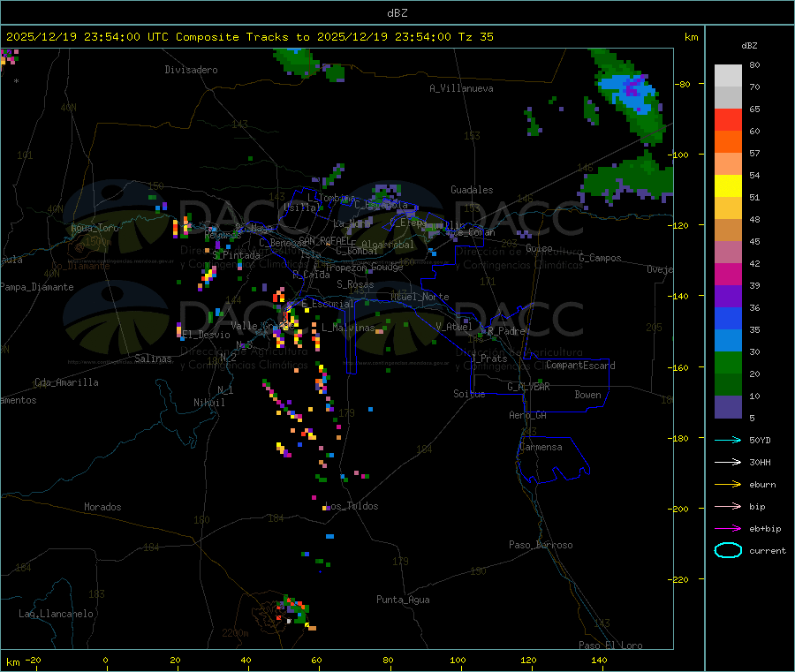Select the gold swatch between 51 and 48

pos(728,208)
